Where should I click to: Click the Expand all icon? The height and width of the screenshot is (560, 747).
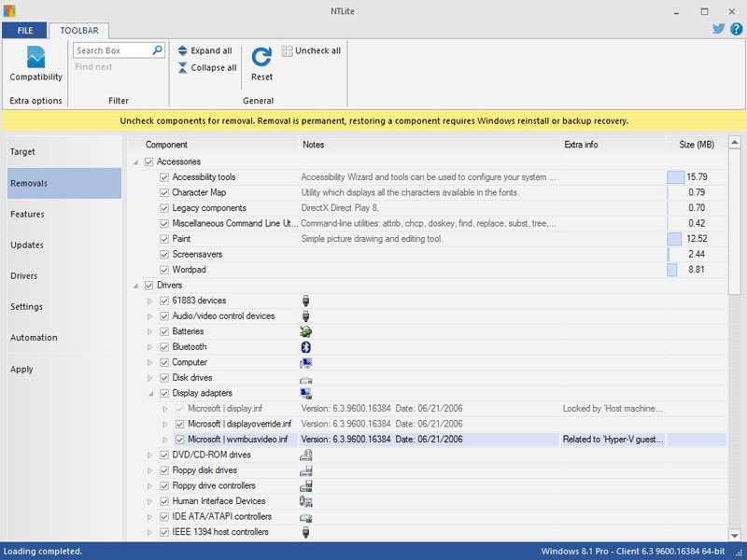[x=183, y=50]
